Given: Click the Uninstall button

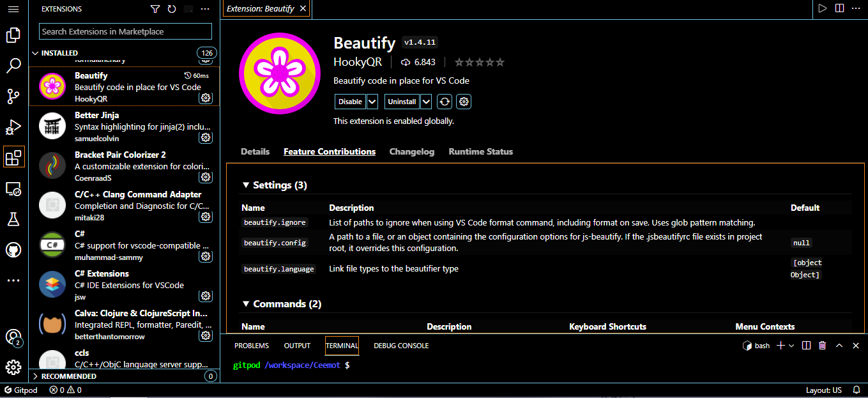Looking at the screenshot, I should (402, 102).
